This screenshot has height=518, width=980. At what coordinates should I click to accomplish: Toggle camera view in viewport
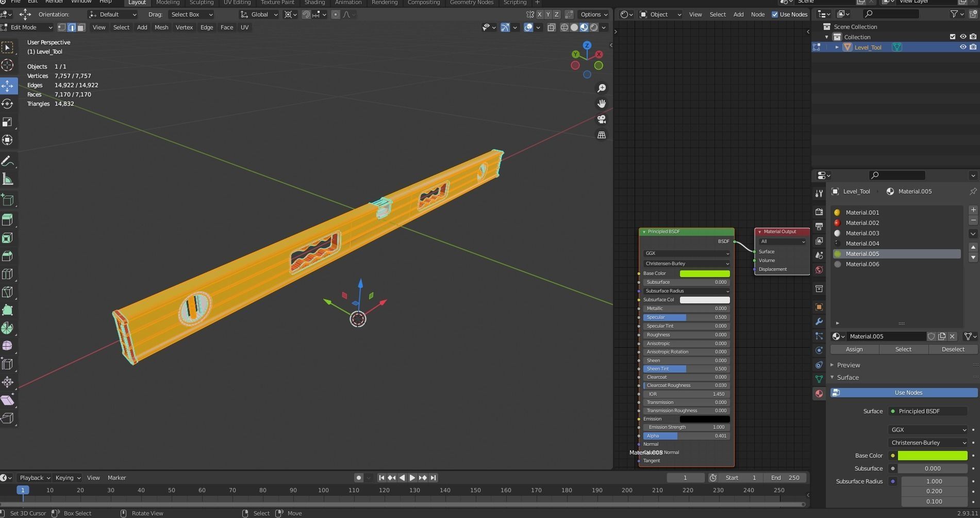point(602,119)
